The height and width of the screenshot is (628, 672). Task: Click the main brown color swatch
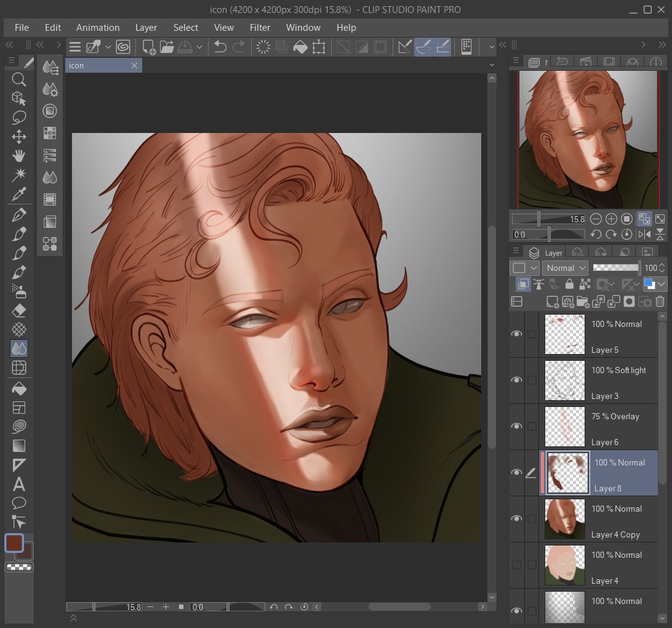(x=14, y=543)
